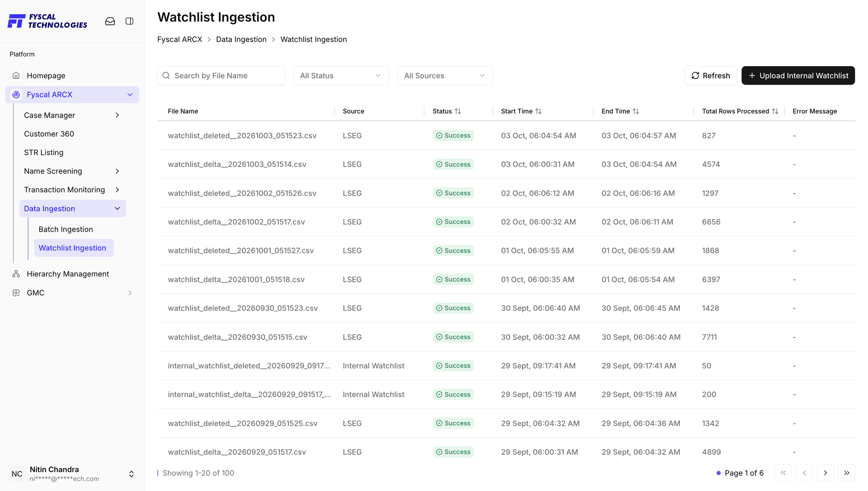
Task: Click Upload Internal Watchlist button
Action: click(798, 76)
